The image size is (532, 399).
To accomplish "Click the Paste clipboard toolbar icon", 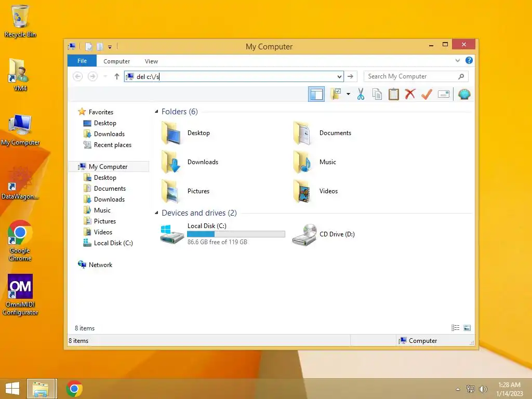I will pyautogui.click(x=394, y=95).
